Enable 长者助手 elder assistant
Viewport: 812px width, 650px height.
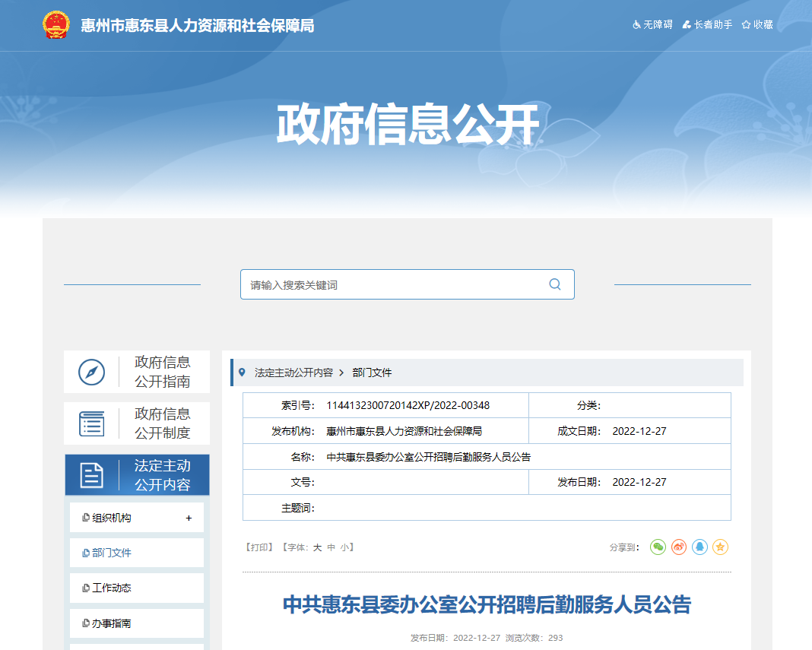coord(707,25)
